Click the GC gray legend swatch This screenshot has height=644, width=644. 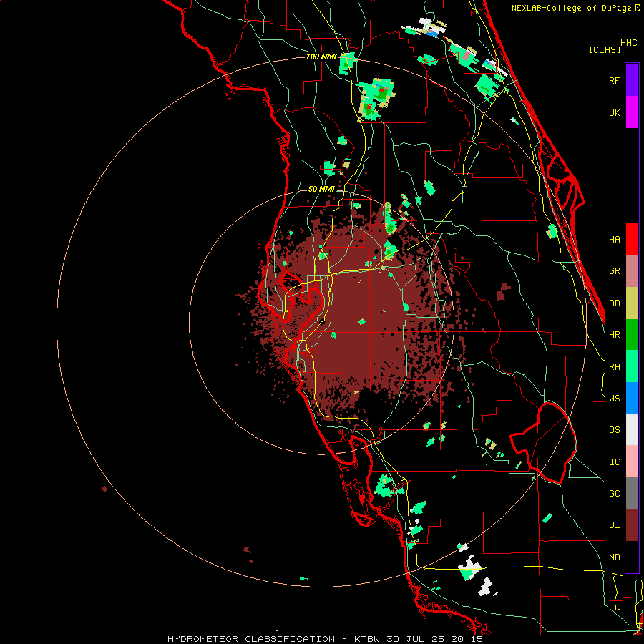(632, 493)
